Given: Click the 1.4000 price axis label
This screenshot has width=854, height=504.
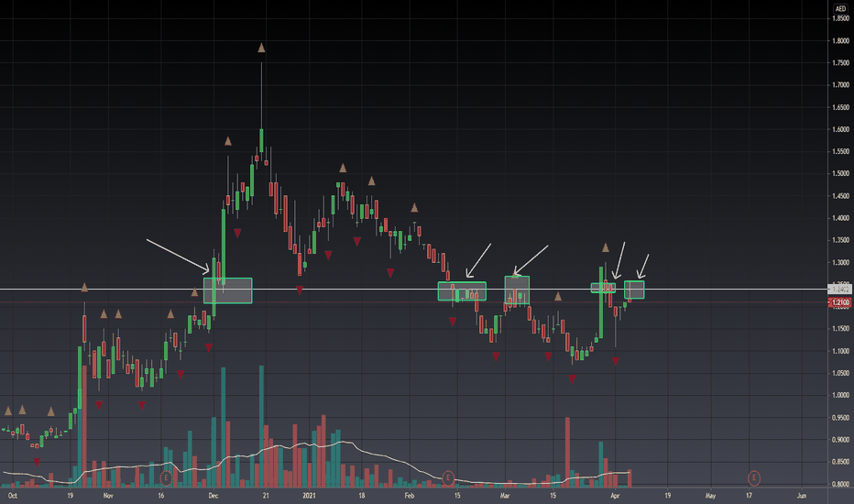Looking at the screenshot, I should (x=840, y=218).
